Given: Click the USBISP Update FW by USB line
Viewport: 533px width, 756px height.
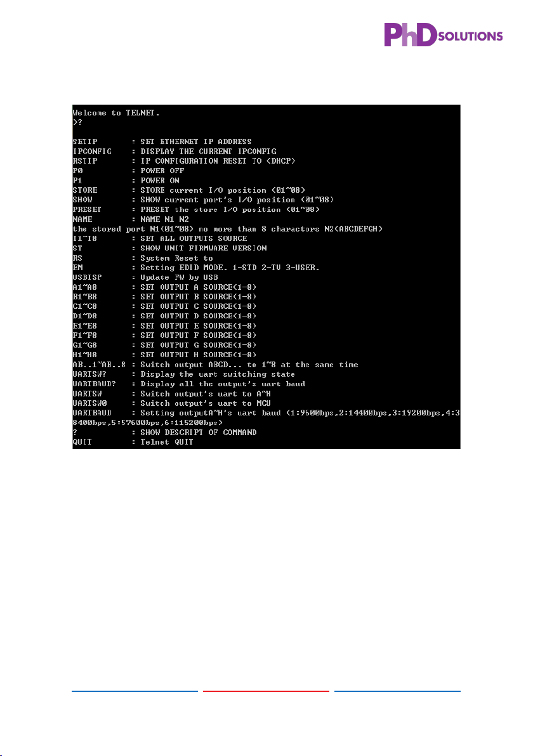Looking at the screenshot, I should point(145,277).
